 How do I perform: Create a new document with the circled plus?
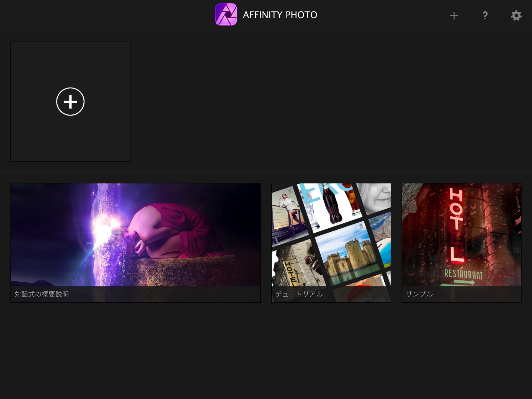[x=70, y=102]
